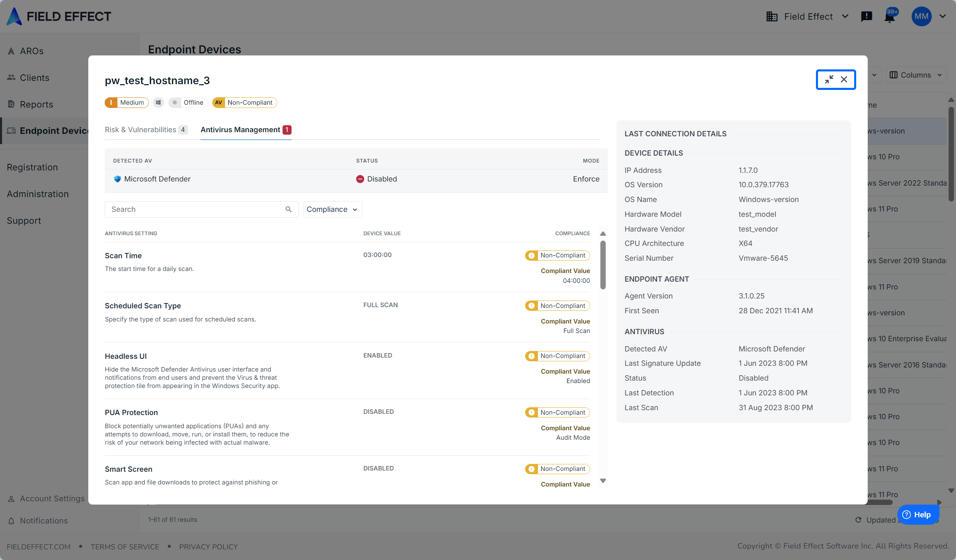
Task: Click the search magnifier icon
Action: (x=288, y=209)
